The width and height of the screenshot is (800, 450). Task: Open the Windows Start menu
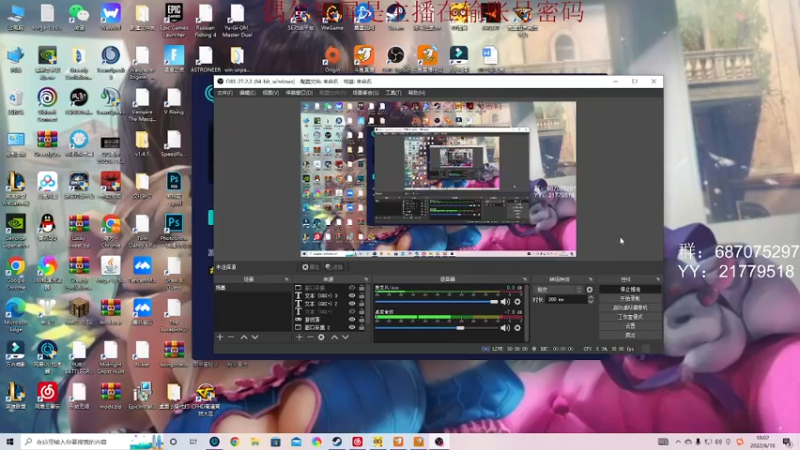click(x=9, y=441)
